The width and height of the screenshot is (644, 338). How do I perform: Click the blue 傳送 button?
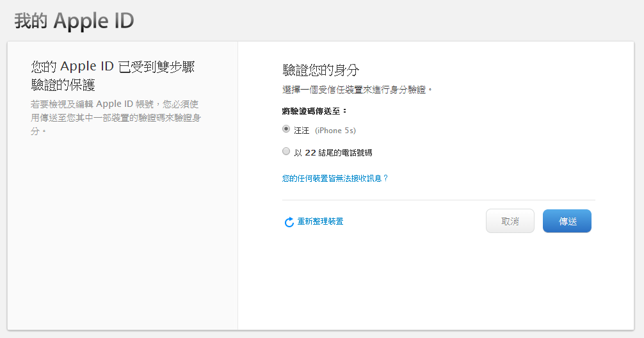pos(567,221)
